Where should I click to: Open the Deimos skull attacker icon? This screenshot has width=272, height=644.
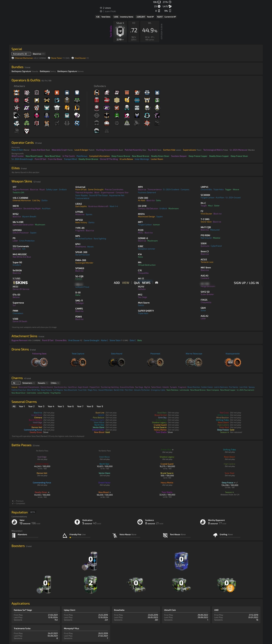(x=27, y=131)
